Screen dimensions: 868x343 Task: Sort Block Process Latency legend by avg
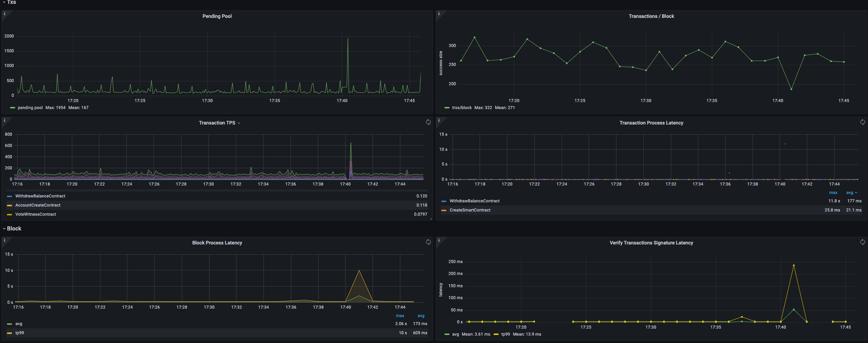click(x=421, y=316)
